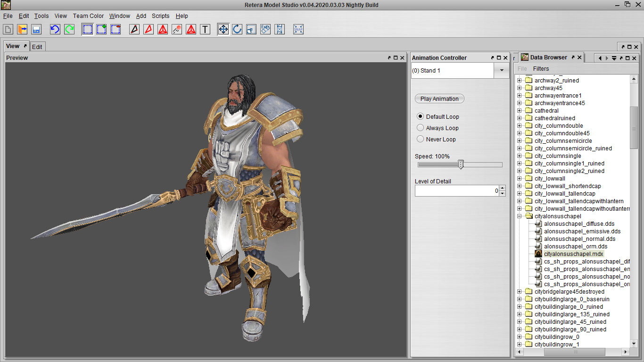The height and width of the screenshot is (362, 644).
Task: Activate the Extrude tool icon
Action: (x=265, y=29)
